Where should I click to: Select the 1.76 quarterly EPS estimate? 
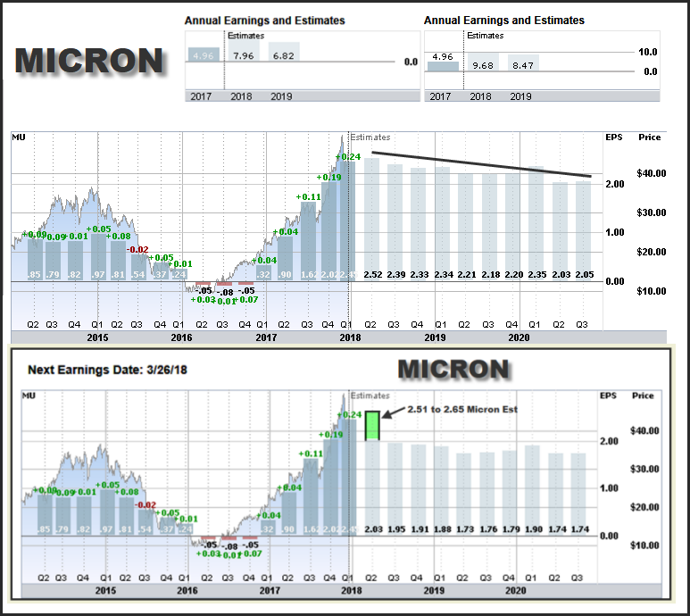pyautogui.click(x=488, y=529)
